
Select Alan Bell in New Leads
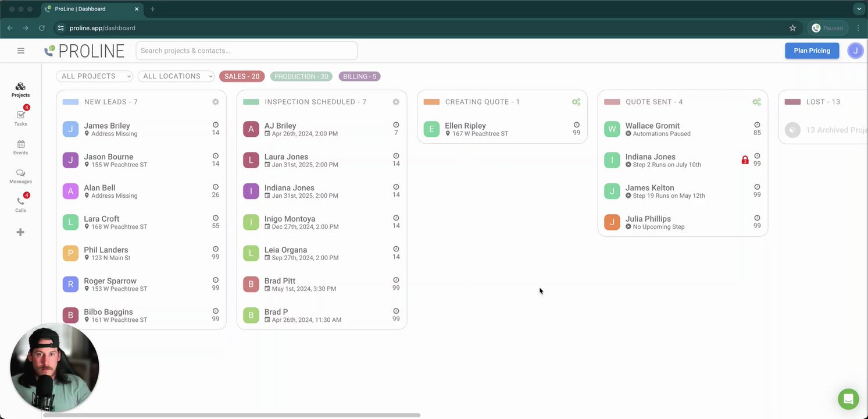141,191
